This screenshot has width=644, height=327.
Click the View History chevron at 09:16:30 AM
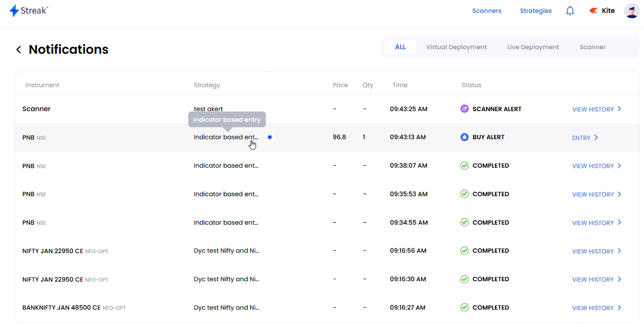click(619, 279)
